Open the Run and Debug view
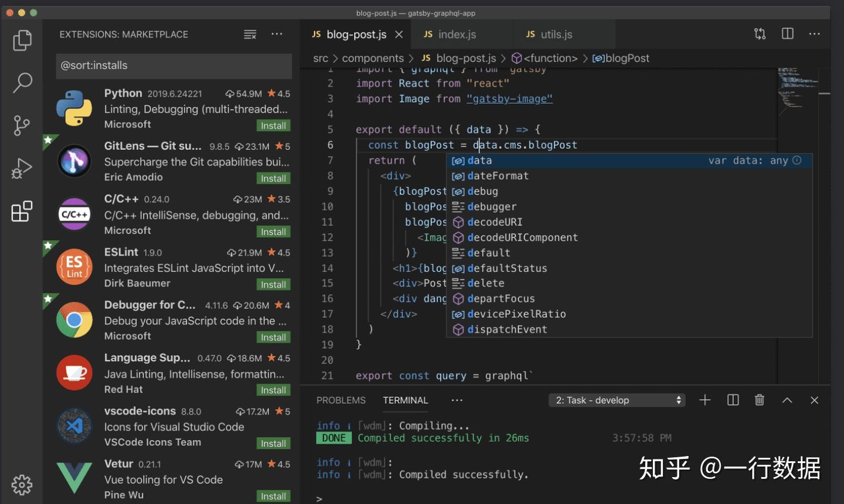Screen dimensions: 844x504 22,168
